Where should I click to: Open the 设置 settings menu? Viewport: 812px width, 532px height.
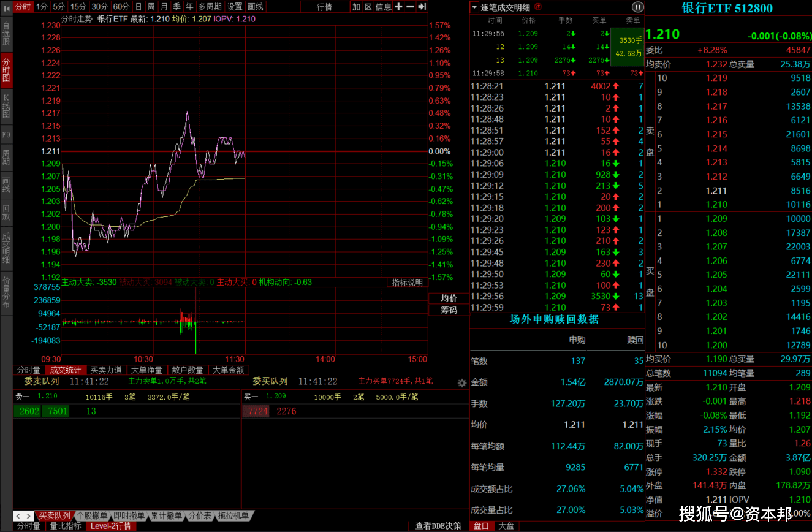tap(235, 6)
